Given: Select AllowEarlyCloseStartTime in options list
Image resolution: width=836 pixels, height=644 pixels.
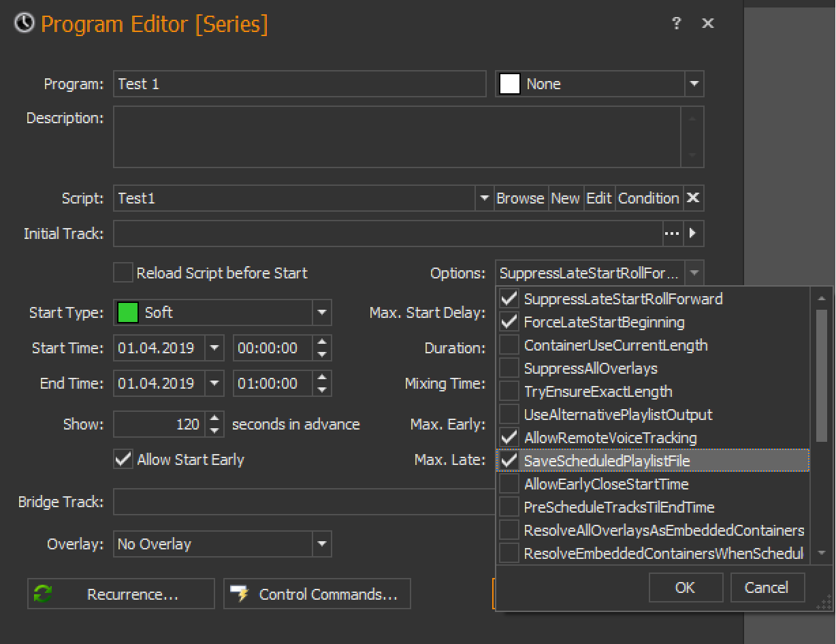Looking at the screenshot, I should [x=606, y=484].
